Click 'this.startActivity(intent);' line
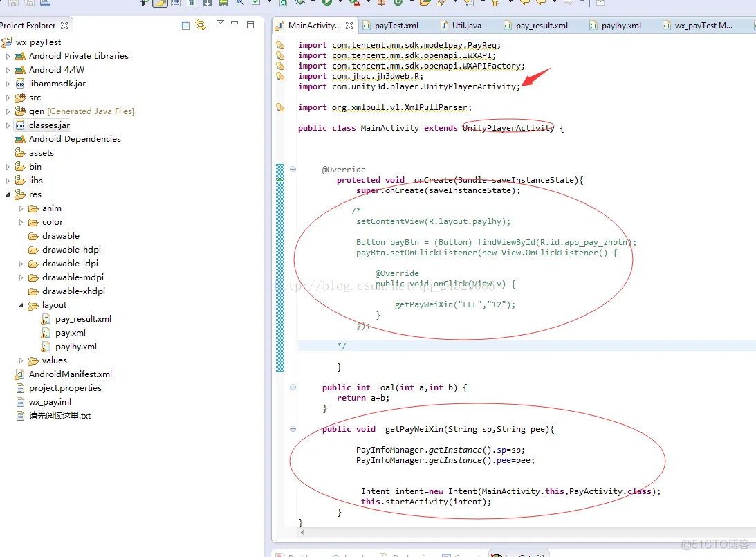 pos(426,502)
